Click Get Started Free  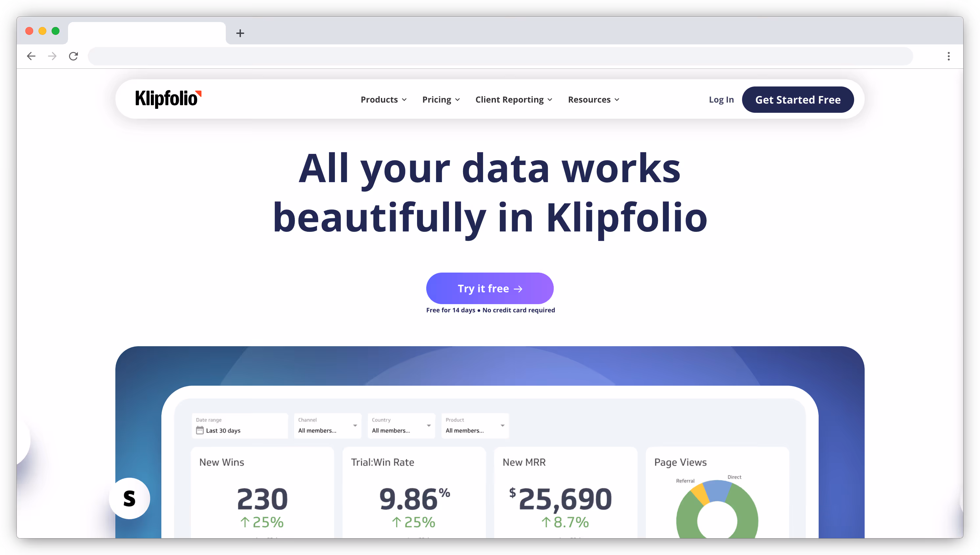click(x=798, y=100)
